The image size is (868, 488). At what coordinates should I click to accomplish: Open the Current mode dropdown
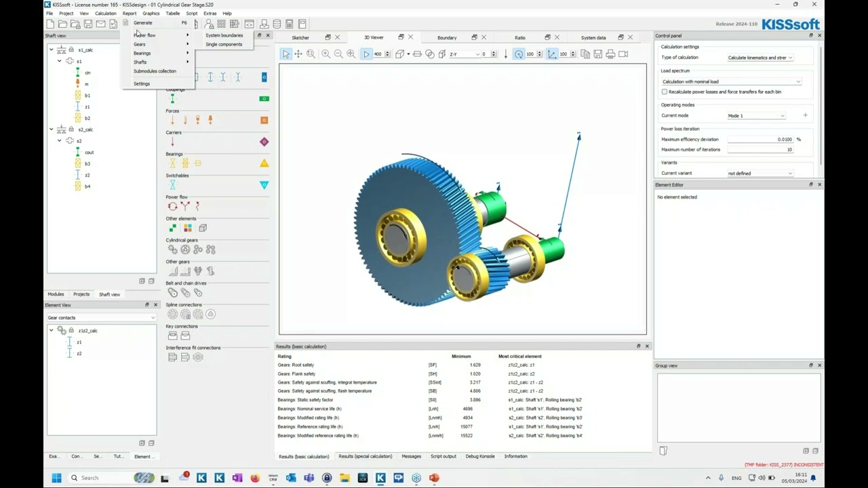(756, 116)
